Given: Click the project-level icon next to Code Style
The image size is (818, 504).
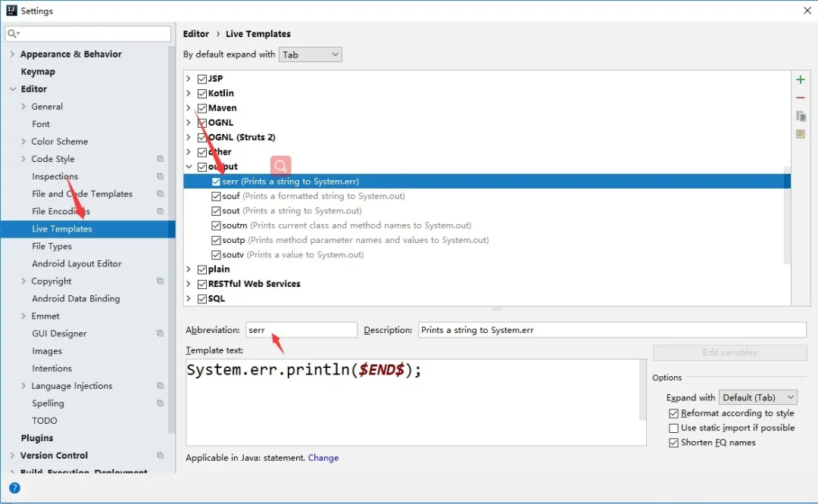Looking at the screenshot, I should point(160,159).
